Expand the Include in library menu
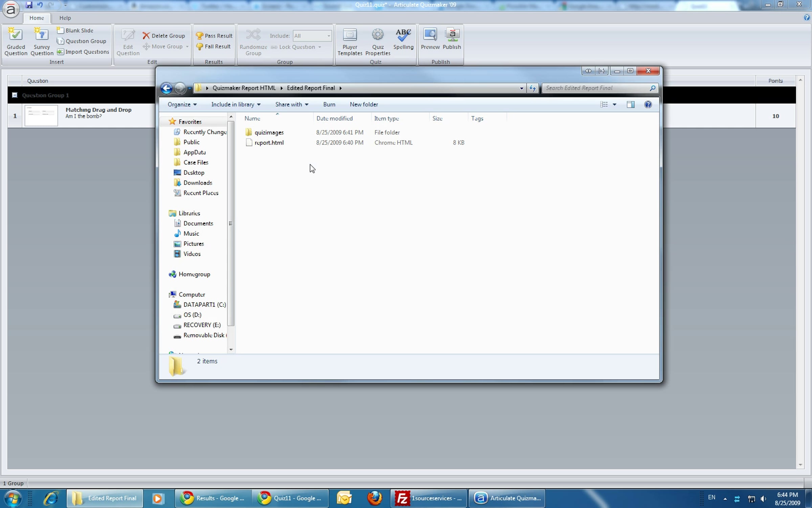The height and width of the screenshot is (508, 812). point(235,104)
